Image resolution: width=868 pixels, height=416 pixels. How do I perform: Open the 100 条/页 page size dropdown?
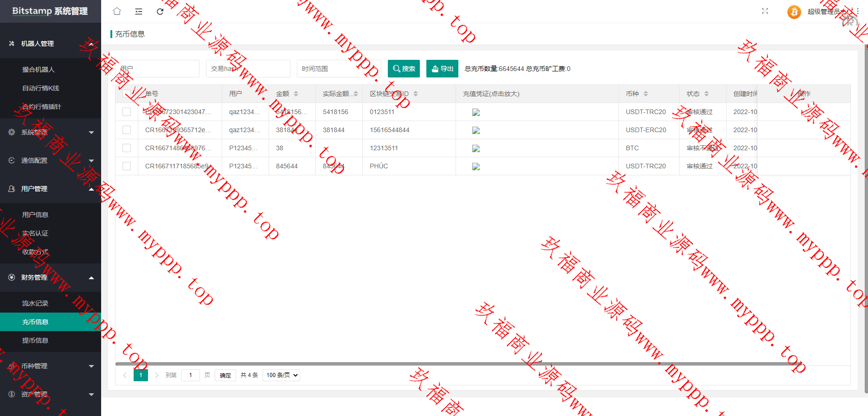(x=281, y=375)
